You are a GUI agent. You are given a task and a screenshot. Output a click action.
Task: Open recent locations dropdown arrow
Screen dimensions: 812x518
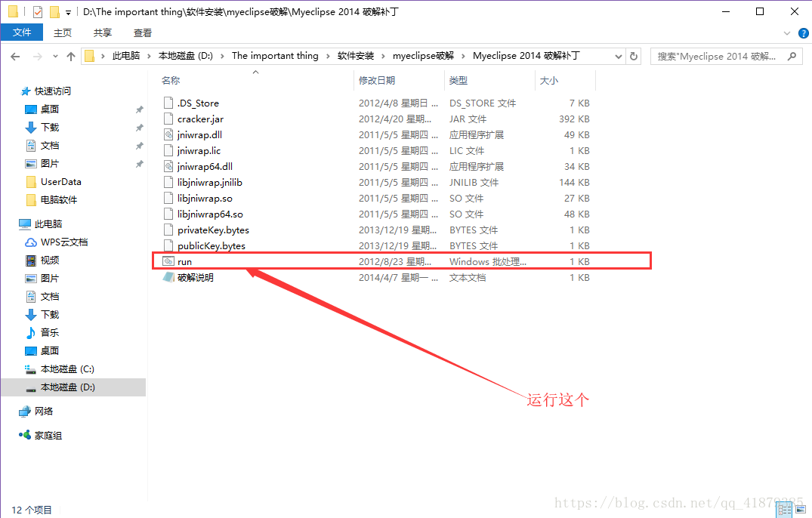(55, 57)
